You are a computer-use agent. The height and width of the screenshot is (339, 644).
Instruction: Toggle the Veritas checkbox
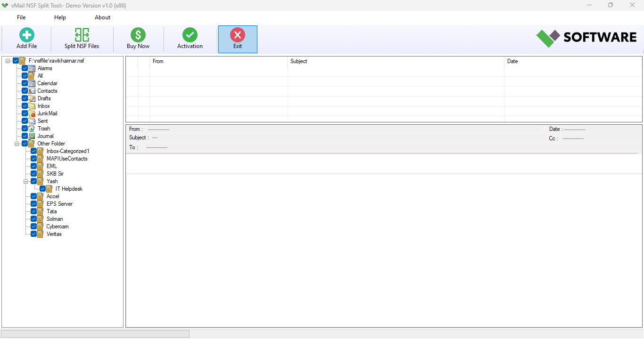point(34,234)
